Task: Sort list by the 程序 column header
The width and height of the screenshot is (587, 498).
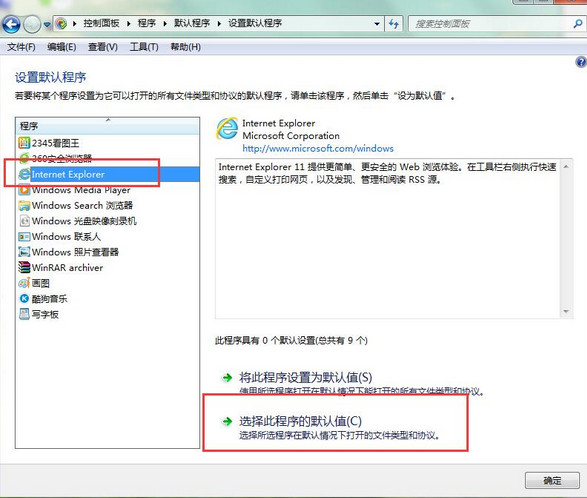Action: (x=107, y=126)
